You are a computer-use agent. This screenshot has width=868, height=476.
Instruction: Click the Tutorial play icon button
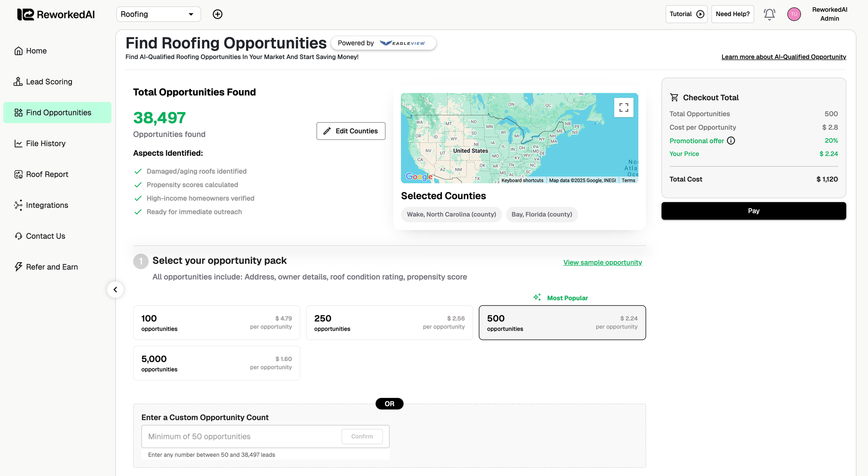coord(686,14)
